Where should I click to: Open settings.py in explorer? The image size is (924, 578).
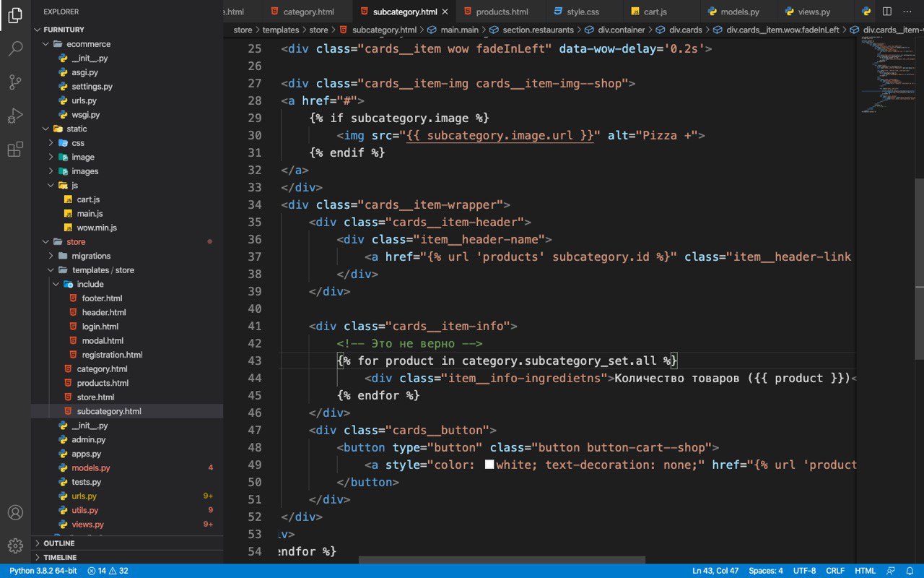click(92, 87)
